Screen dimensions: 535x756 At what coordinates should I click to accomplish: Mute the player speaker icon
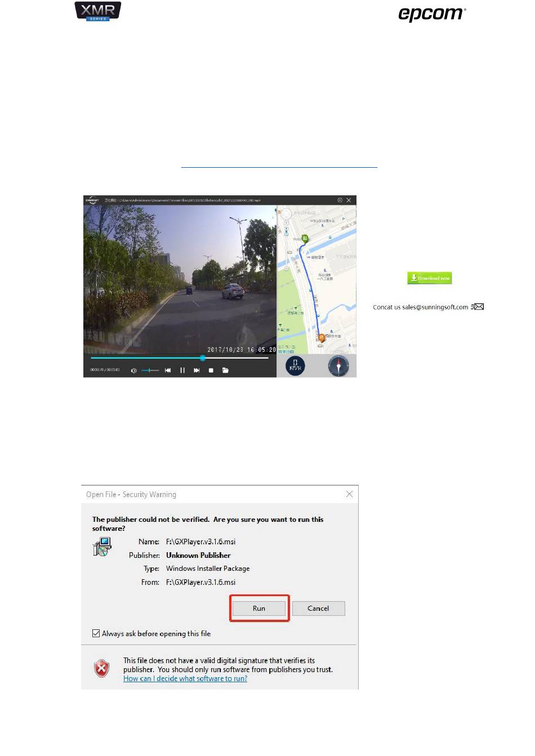point(133,370)
